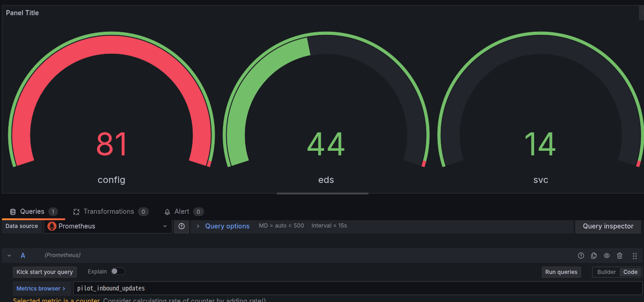
Task: Switch editor to Code mode
Action: tap(630, 272)
